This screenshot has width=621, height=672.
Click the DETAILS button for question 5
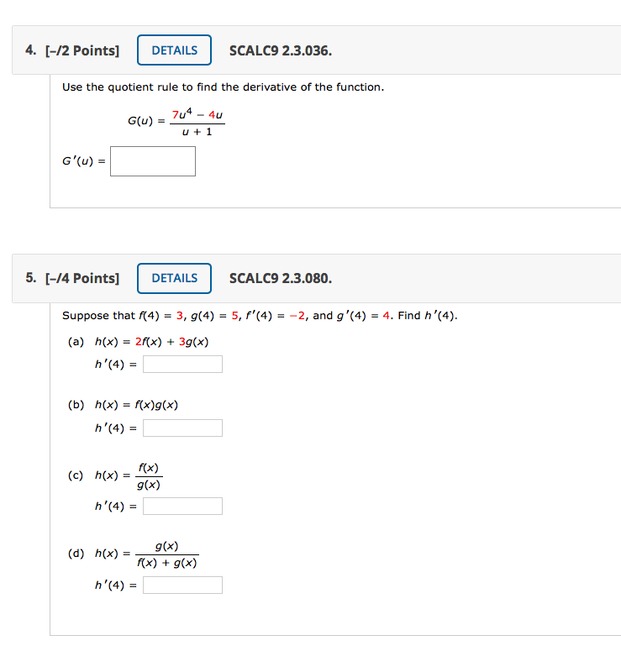tap(174, 278)
